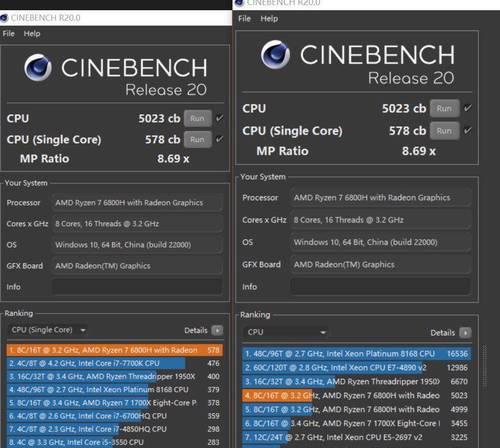The height and width of the screenshot is (448, 500).
Task: Click GFX Board field in right window
Action: pyautogui.click(x=380, y=265)
